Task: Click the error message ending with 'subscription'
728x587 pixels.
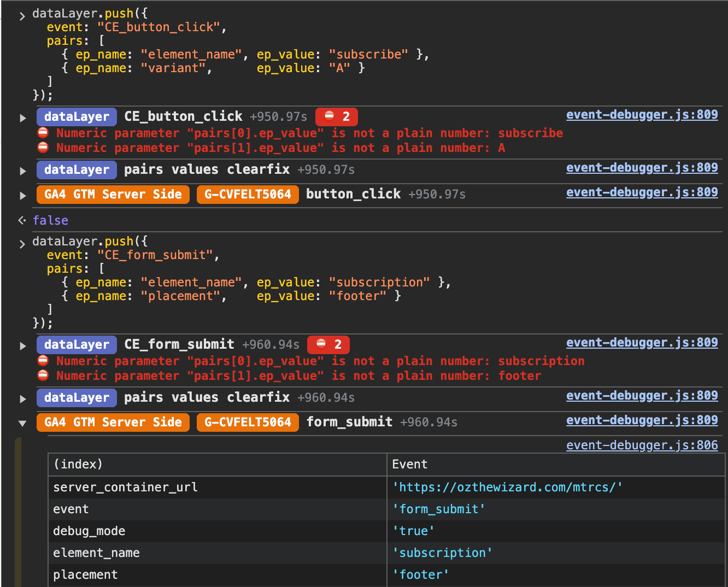Action: coord(320,361)
